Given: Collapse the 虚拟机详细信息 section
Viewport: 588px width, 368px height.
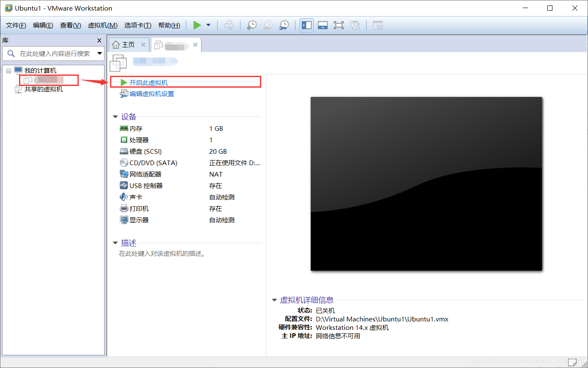Looking at the screenshot, I should coord(274,300).
